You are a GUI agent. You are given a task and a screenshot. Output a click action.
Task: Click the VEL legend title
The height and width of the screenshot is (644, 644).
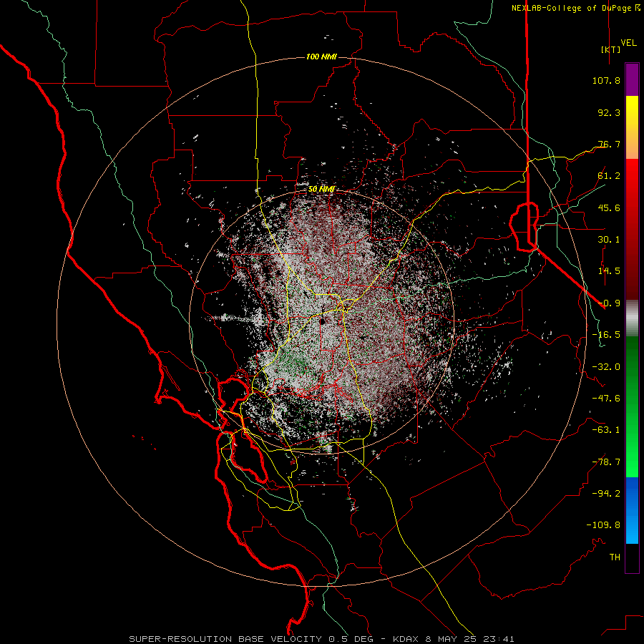(x=628, y=43)
